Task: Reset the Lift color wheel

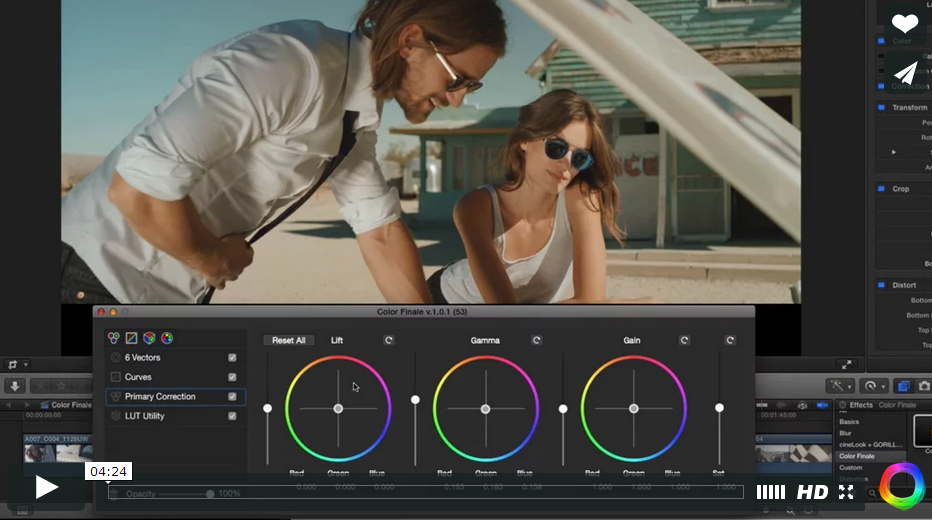Action: (389, 340)
